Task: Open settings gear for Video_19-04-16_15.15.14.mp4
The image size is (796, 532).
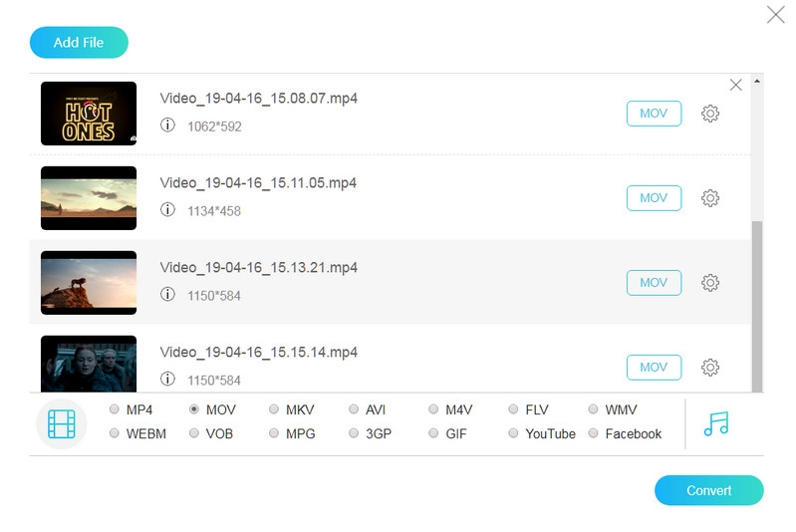Action: tap(710, 368)
